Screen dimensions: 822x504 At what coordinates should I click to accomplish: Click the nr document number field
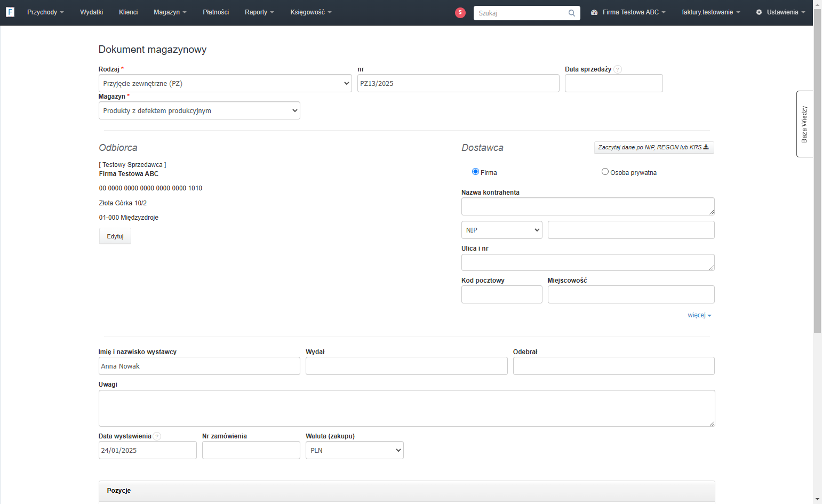pyautogui.click(x=458, y=83)
